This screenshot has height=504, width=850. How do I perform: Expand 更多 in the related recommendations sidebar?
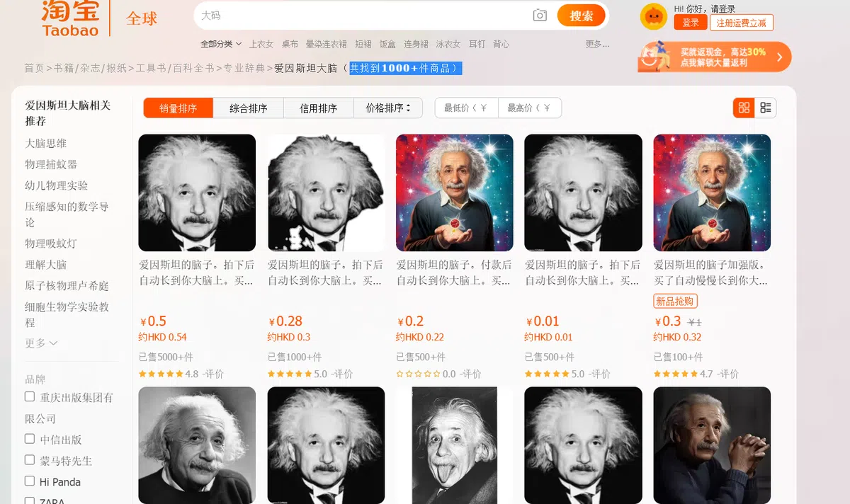pos(41,343)
